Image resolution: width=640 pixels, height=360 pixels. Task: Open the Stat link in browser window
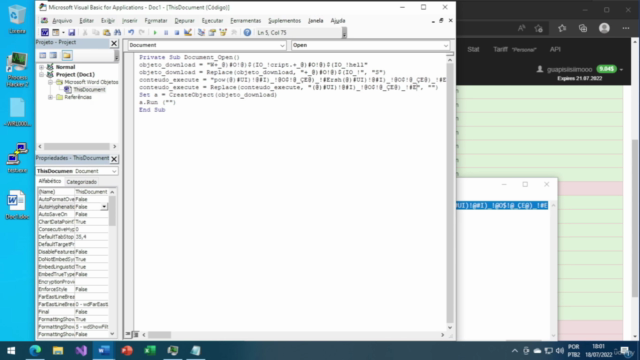473,49
